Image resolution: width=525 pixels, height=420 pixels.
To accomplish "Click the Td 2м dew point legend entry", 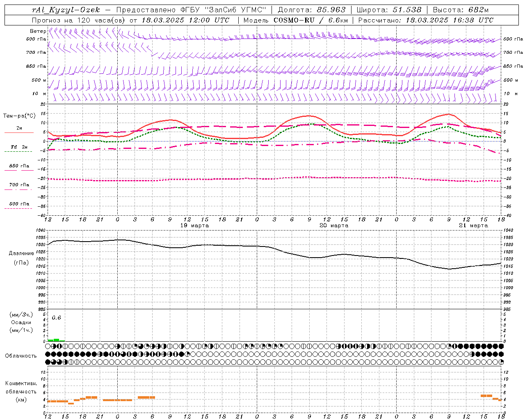I will (19, 147).
